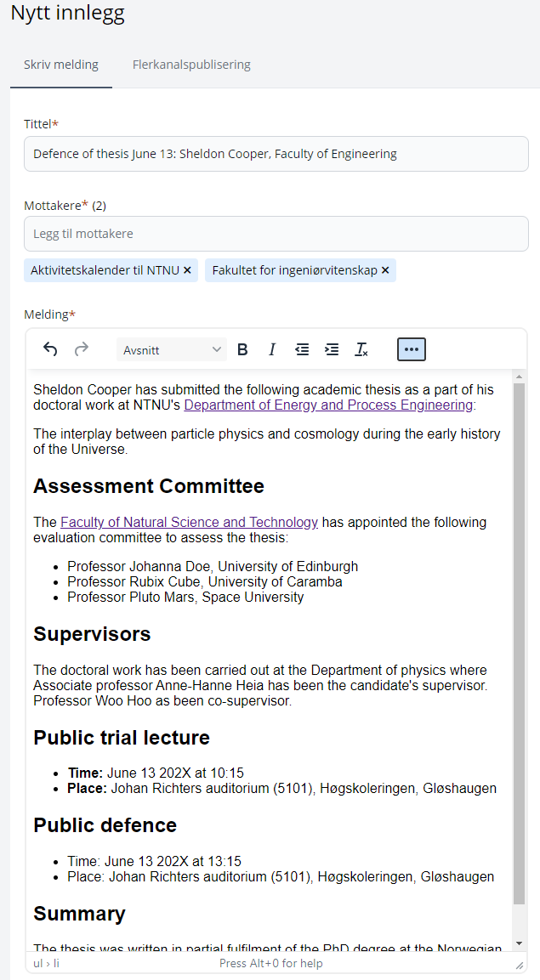Click the Nytt innlegg page heading

pyautogui.click(x=67, y=13)
